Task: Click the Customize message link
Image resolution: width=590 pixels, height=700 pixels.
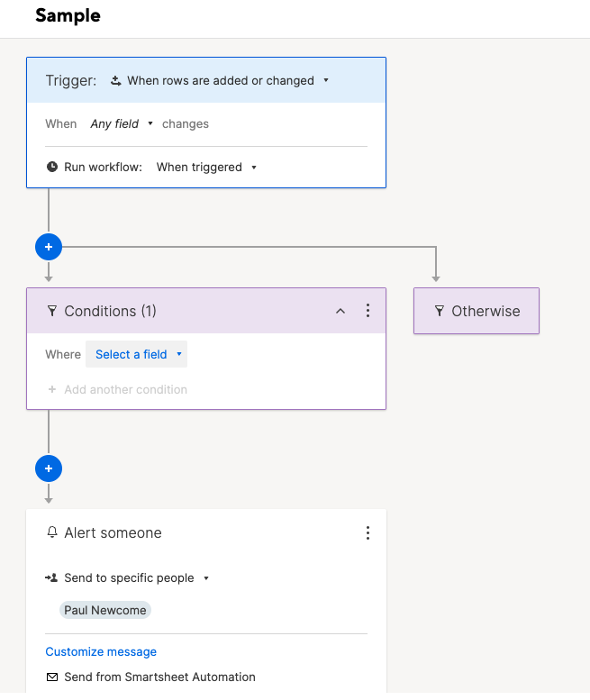Action: (x=101, y=651)
